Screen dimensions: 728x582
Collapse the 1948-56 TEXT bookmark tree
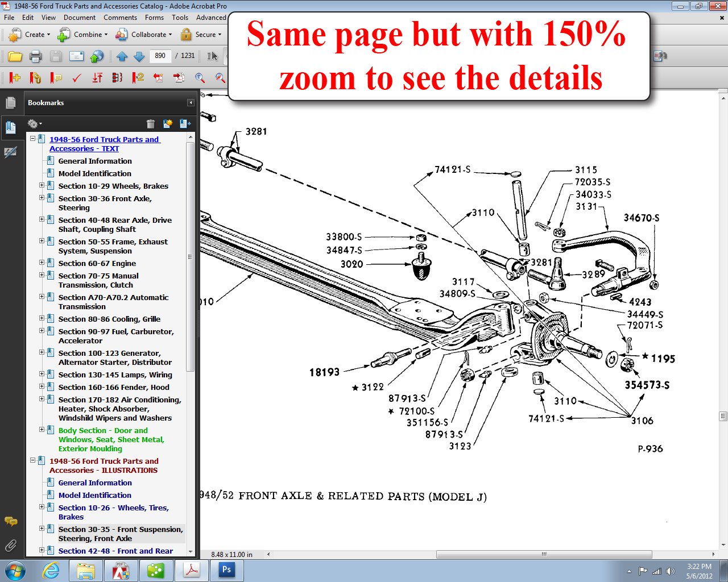[x=33, y=139]
